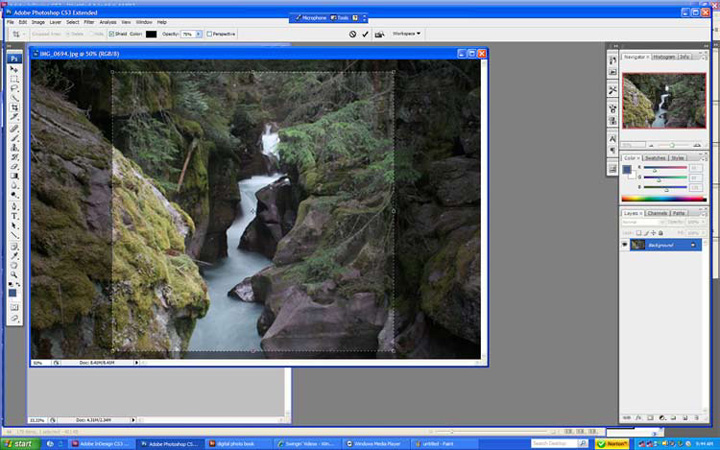720x450 pixels.
Task: Switch to the Channels tab
Action: coord(657,212)
